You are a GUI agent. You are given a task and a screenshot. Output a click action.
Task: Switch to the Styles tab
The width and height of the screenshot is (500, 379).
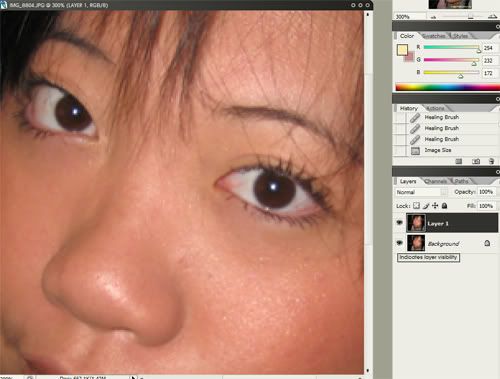pos(460,36)
